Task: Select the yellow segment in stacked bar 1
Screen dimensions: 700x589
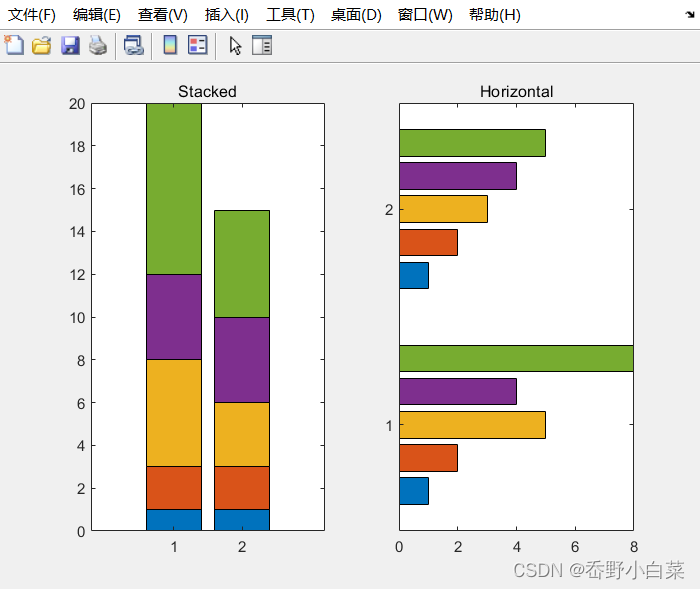Action: [174, 413]
